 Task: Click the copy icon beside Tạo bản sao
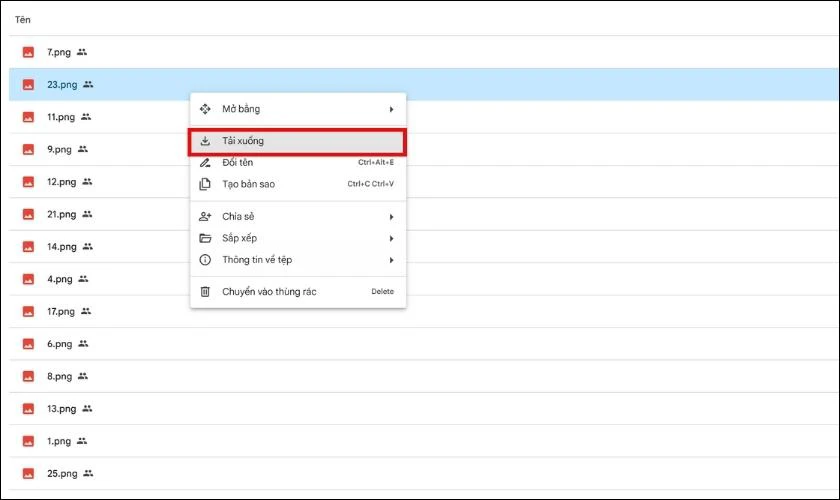pyautogui.click(x=205, y=184)
